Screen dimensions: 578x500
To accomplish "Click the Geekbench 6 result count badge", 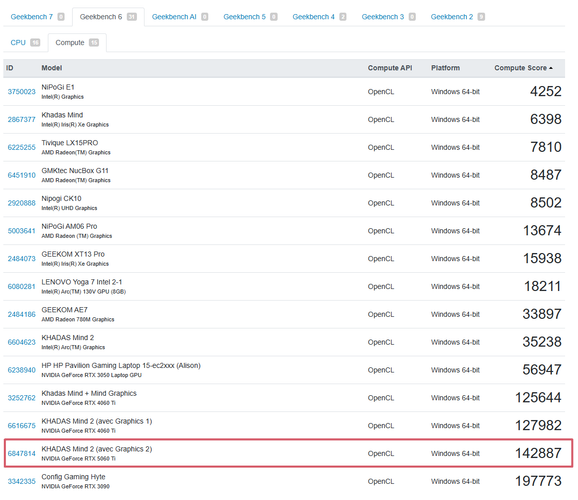I will pyautogui.click(x=132, y=17).
